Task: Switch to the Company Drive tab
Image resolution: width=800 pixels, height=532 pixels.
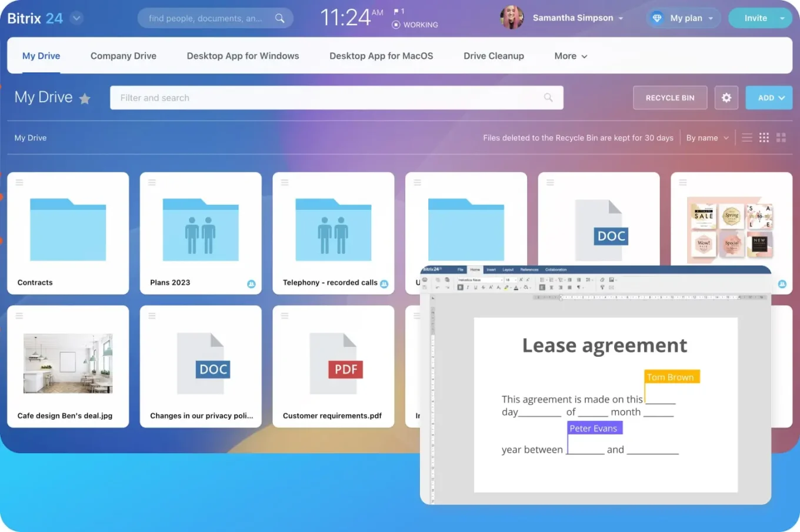Action: click(x=123, y=56)
